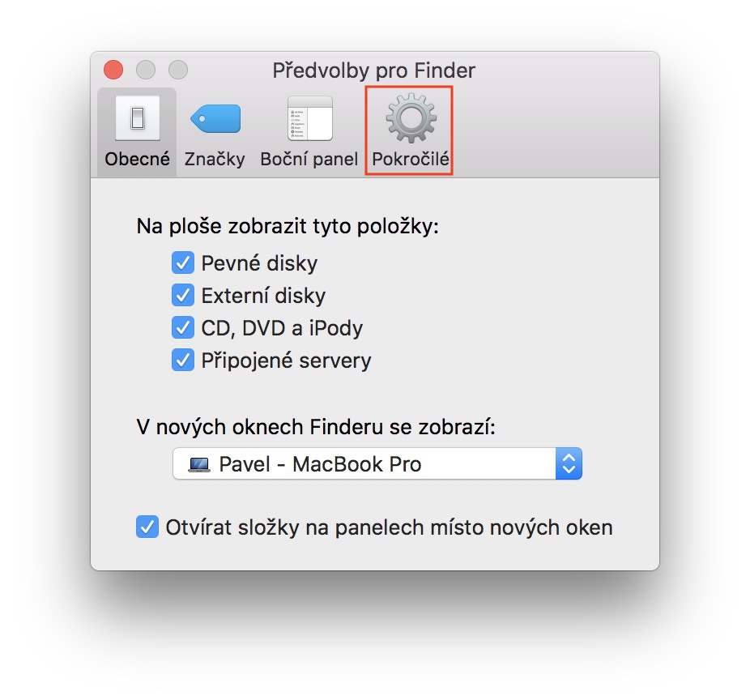Click the Obecné light-switch icon

pos(137,119)
